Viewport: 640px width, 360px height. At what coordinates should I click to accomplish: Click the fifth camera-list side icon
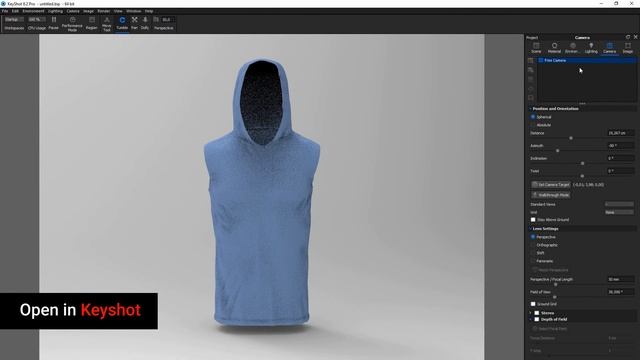(x=531, y=98)
